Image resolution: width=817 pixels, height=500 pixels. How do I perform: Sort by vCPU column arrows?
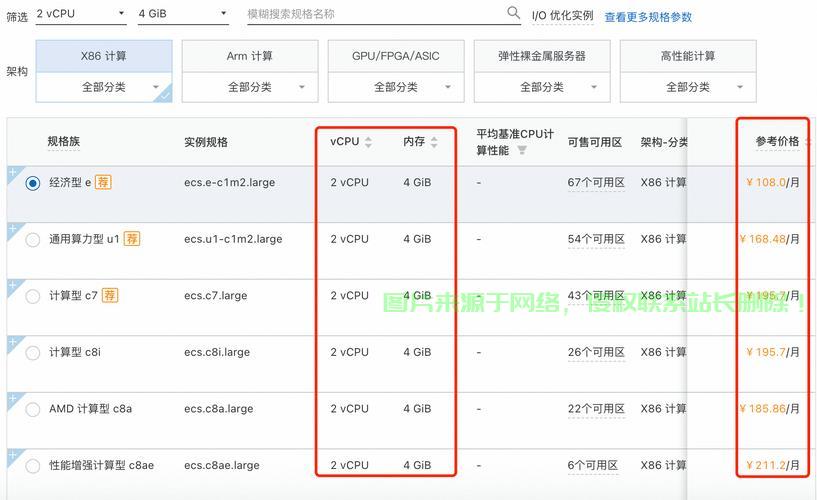click(368, 142)
